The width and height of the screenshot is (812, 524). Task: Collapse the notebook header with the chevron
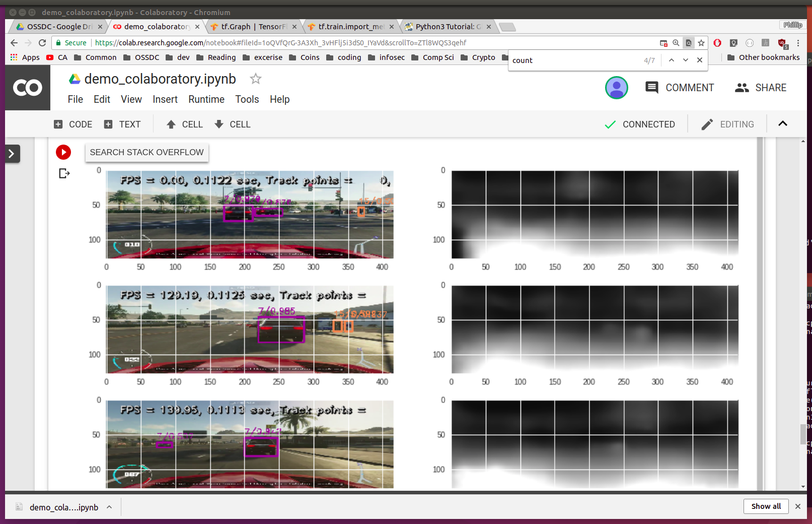[x=782, y=123]
